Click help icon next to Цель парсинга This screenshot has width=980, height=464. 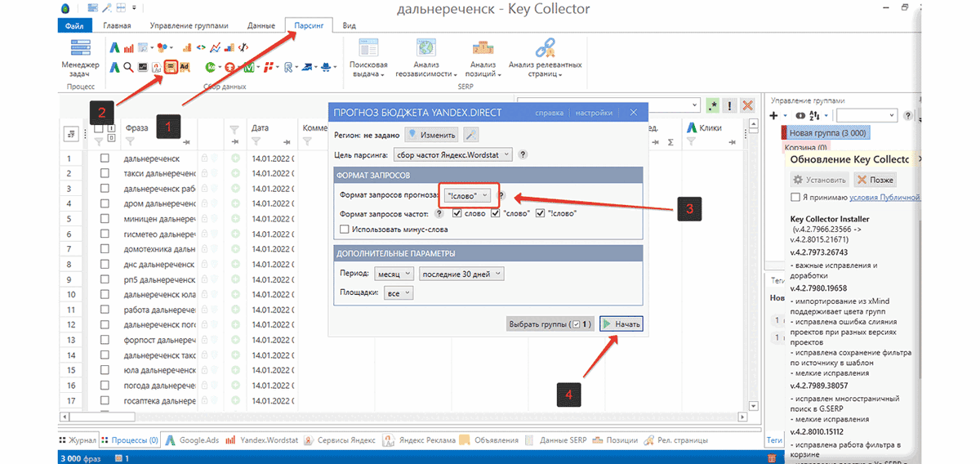[523, 154]
